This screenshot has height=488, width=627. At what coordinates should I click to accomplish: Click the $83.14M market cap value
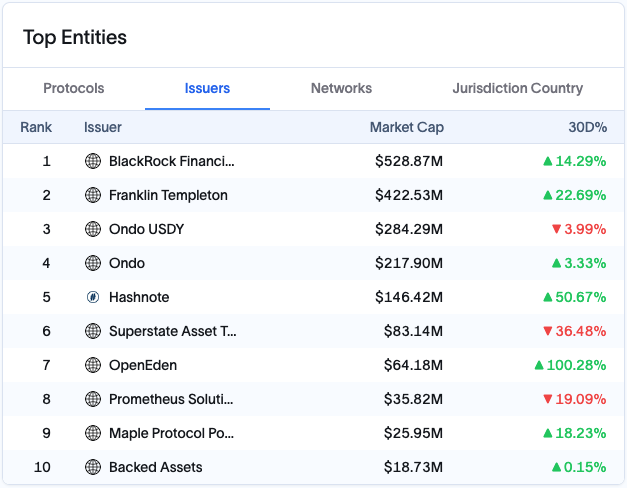(413, 331)
